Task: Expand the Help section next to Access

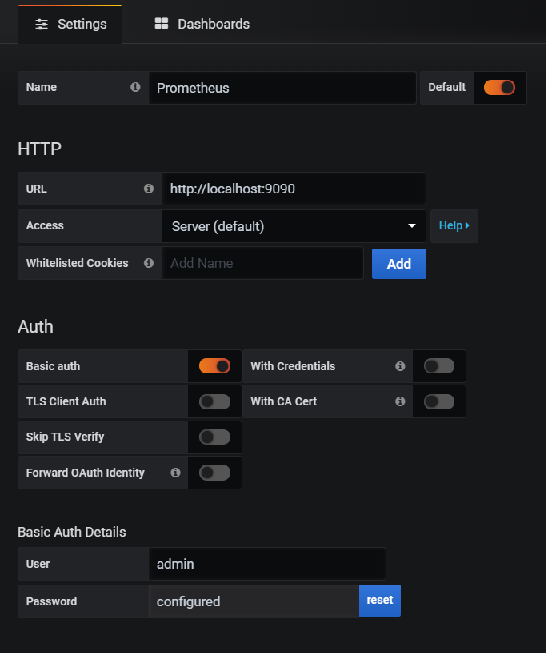Action: click(454, 226)
